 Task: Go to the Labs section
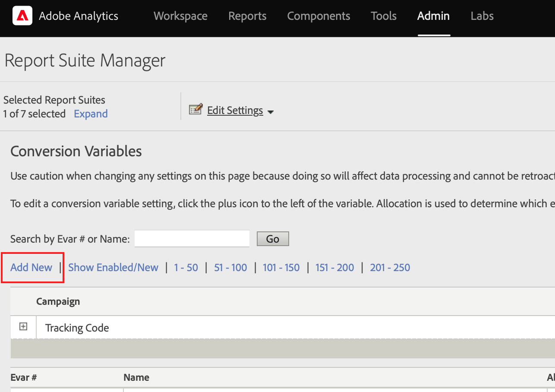482,16
